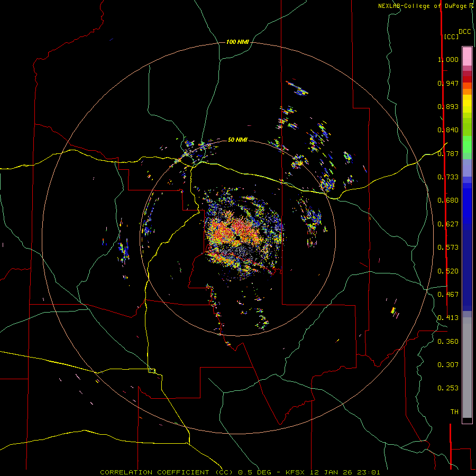The width and height of the screenshot is (476, 476).
Task: Click the "23:01" timestamp in the caption
Action: click(368, 472)
